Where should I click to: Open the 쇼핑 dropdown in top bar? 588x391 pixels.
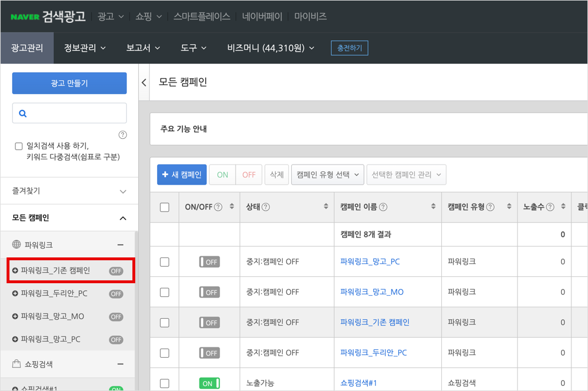[x=149, y=17]
